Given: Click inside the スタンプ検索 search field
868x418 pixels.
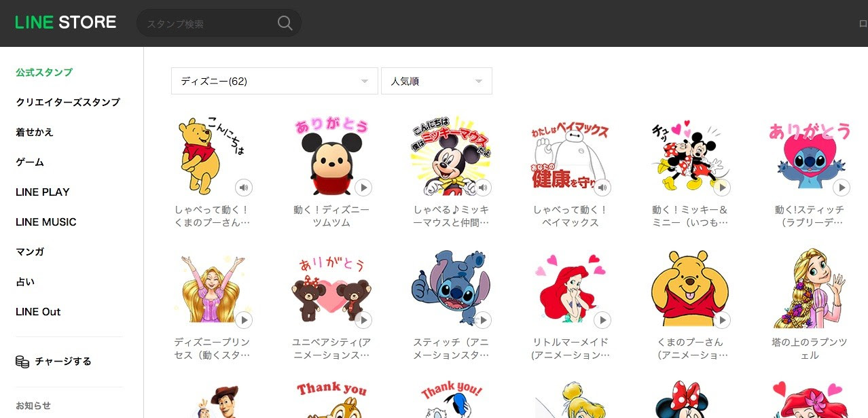Looking at the screenshot, I should point(204,22).
